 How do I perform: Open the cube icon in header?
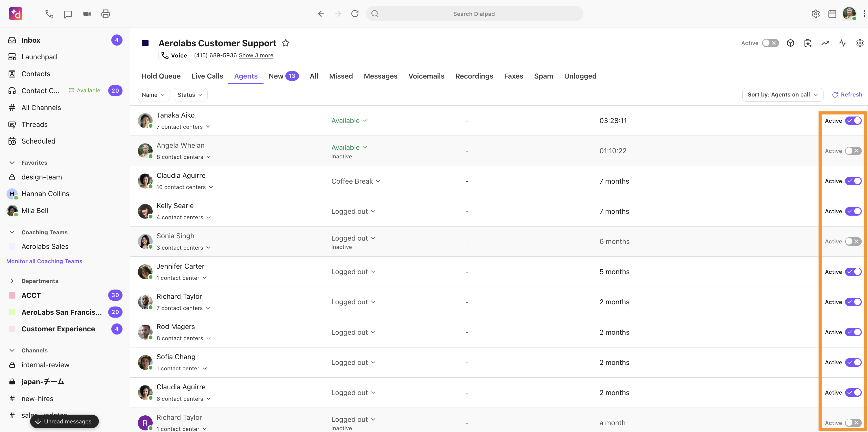point(790,43)
